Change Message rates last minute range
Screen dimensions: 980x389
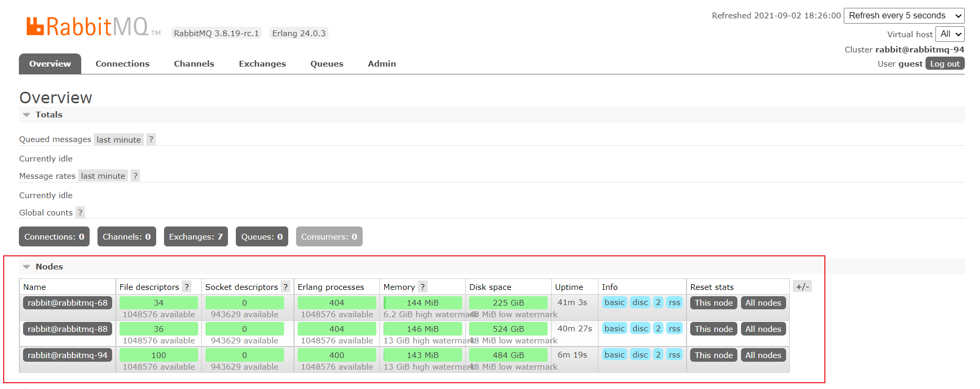pyautogui.click(x=103, y=176)
